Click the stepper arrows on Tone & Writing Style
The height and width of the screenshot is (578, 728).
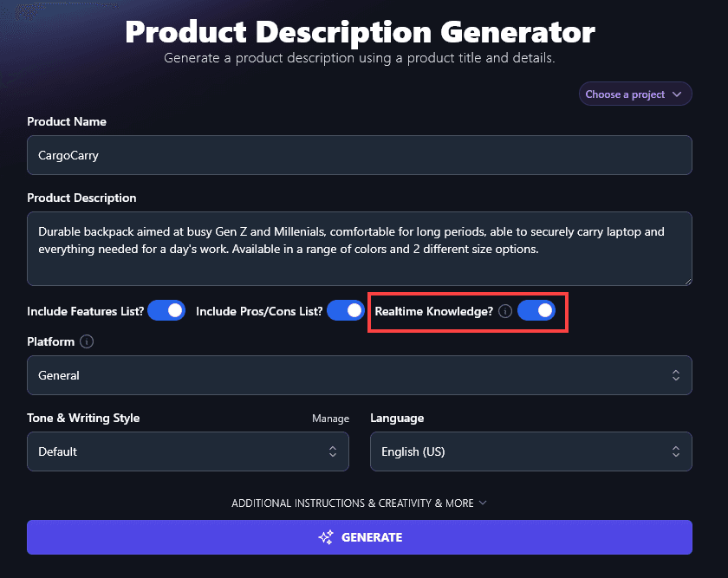(x=333, y=451)
